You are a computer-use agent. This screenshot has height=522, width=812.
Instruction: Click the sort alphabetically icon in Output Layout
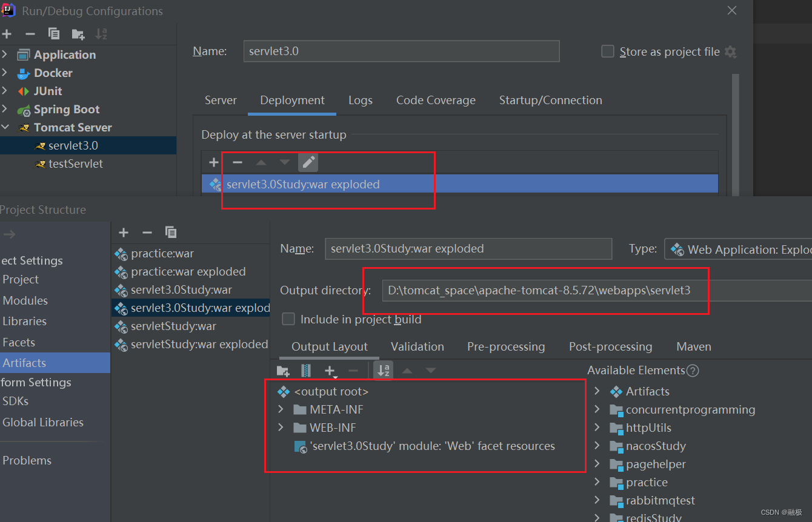point(384,371)
